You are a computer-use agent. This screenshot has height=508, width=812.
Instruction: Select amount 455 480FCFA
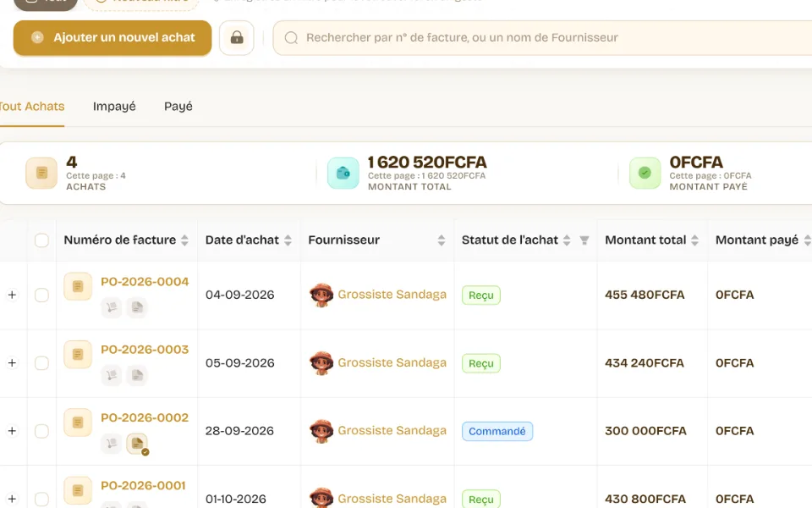[645, 295]
